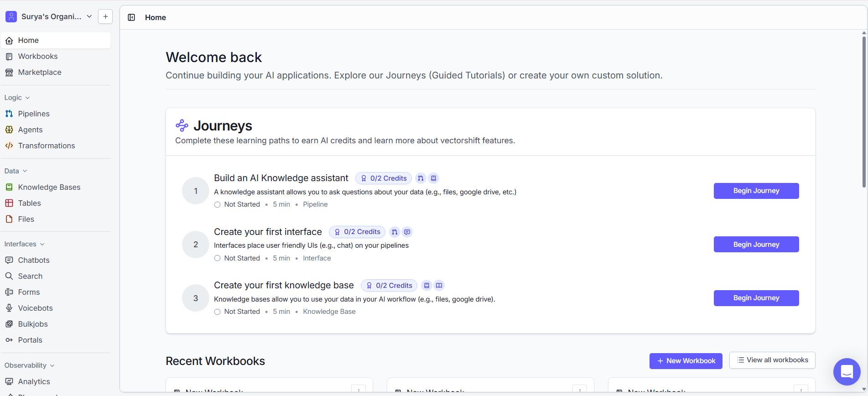Click the Home house icon in sidebar
868x396 pixels.
(x=9, y=41)
